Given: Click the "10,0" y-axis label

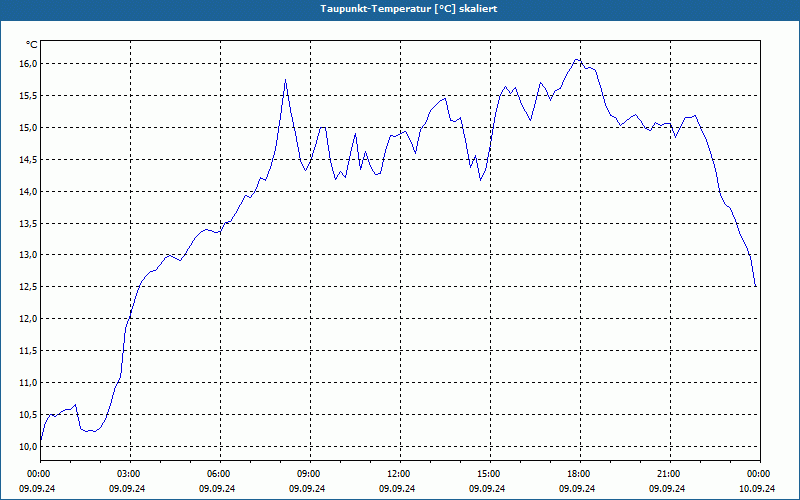Looking at the screenshot, I should tap(29, 446).
